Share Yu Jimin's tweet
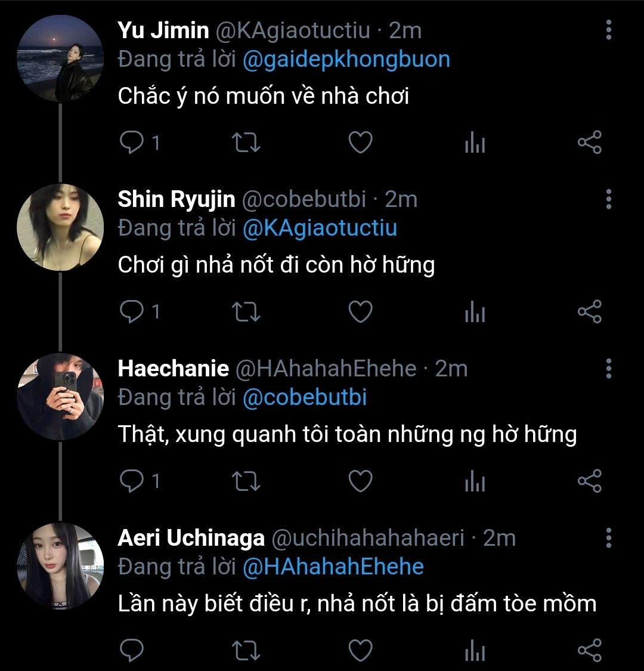 tap(590, 143)
